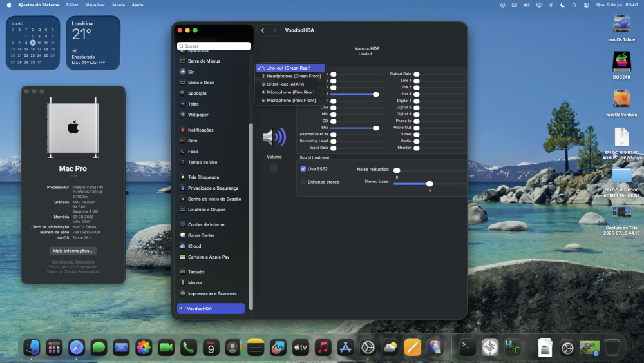Enable the Enhance stereo checkbox
This screenshot has width=644, height=363.
coord(303,182)
